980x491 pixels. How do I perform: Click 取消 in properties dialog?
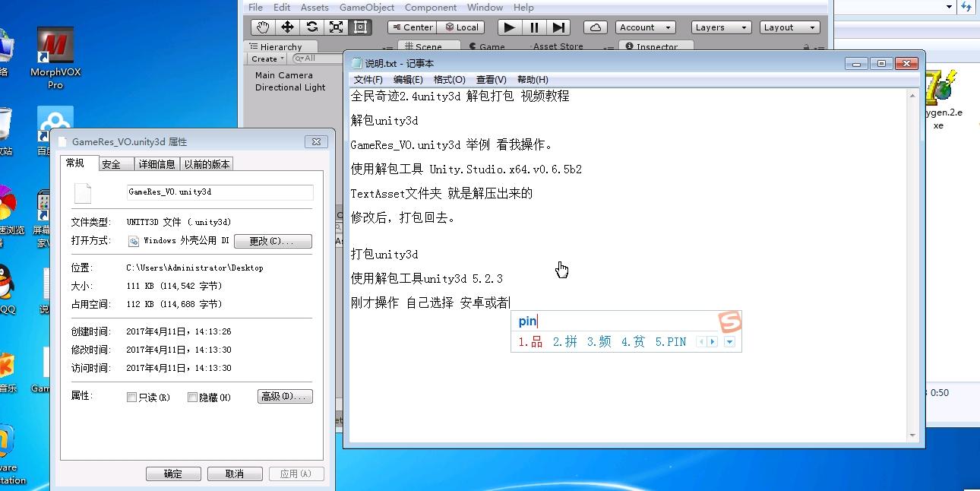(x=235, y=474)
